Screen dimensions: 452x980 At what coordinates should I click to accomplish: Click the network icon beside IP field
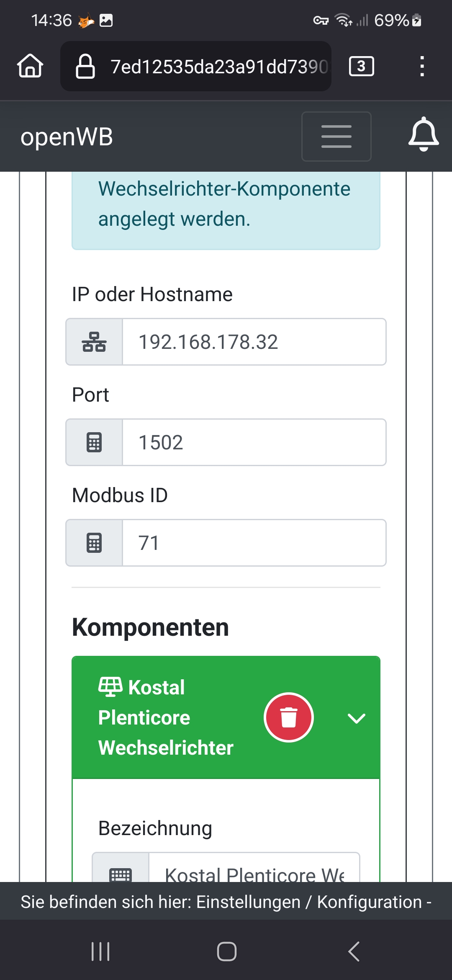(x=94, y=342)
